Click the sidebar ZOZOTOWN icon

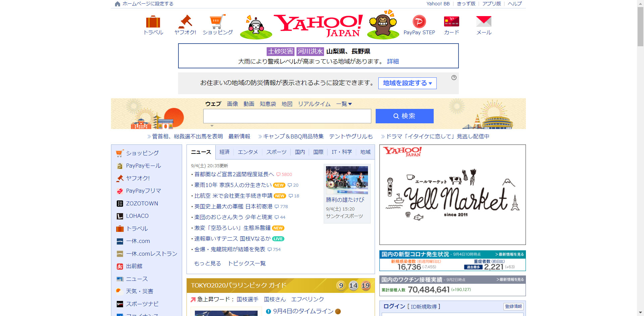(120, 203)
